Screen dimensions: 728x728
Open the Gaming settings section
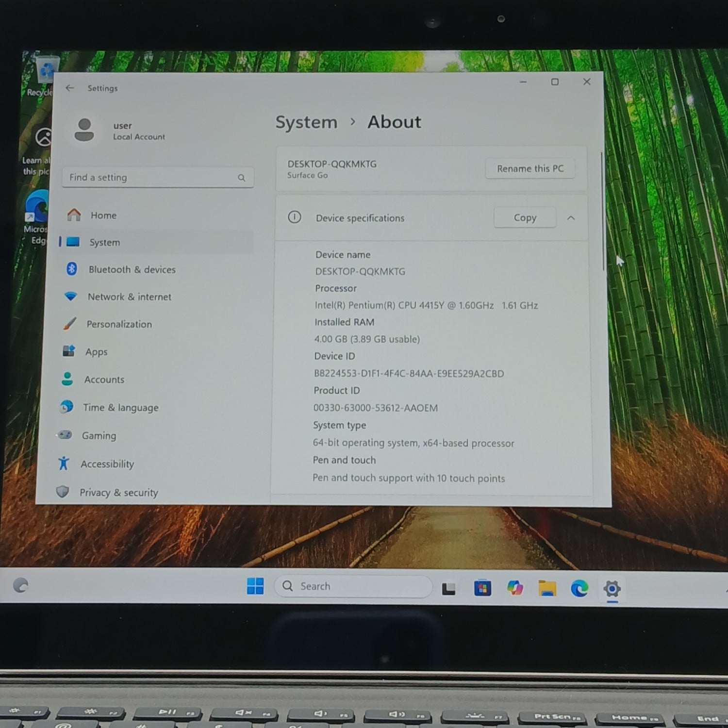[99, 436]
